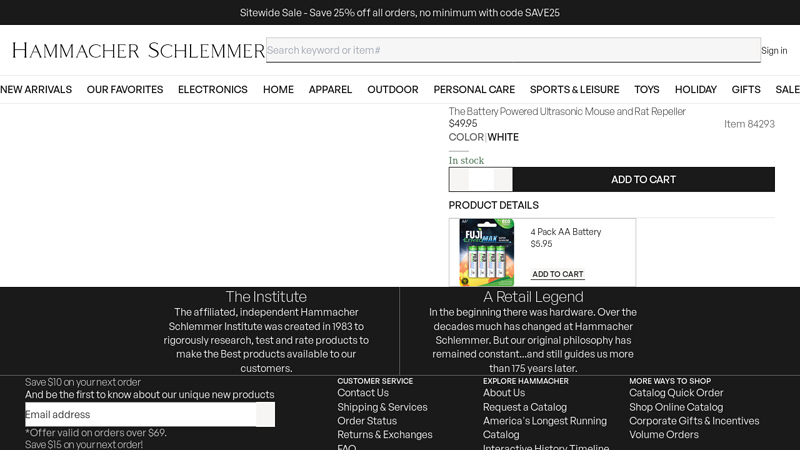Click the $5.95 battery price
800x450 pixels.
(541, 244)
